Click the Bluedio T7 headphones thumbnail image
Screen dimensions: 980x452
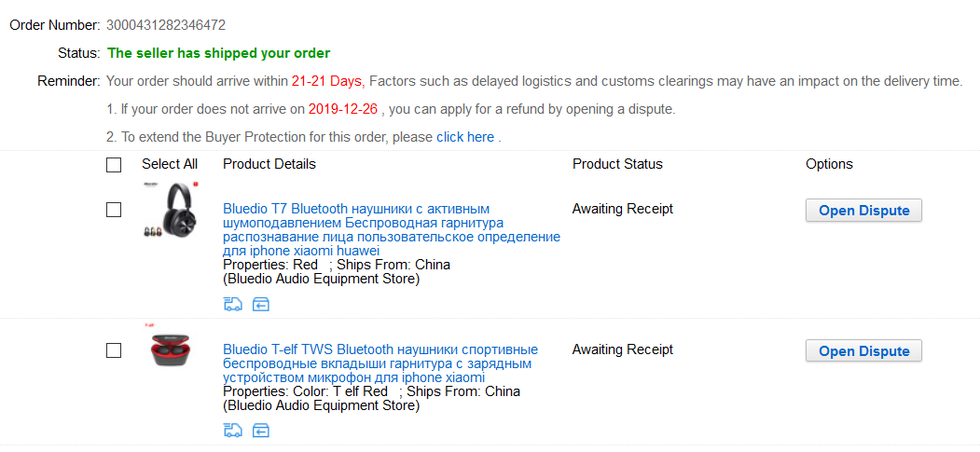tap(168, 212)
